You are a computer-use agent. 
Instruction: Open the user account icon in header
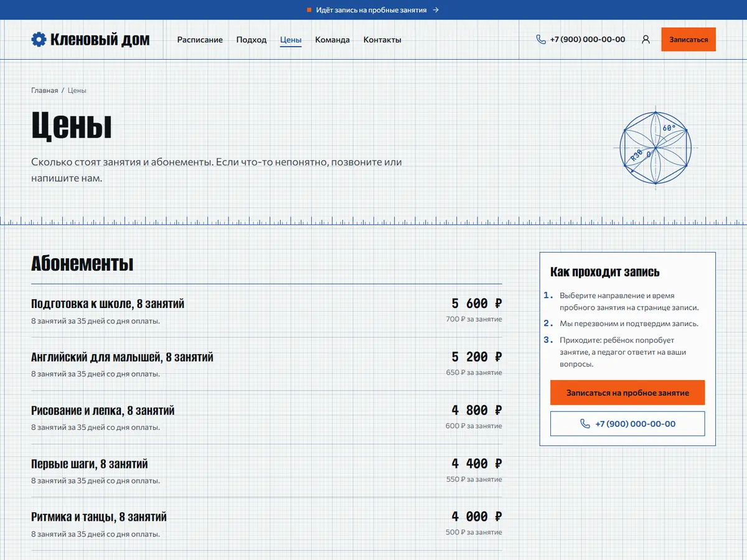click(x=646, y=39)
